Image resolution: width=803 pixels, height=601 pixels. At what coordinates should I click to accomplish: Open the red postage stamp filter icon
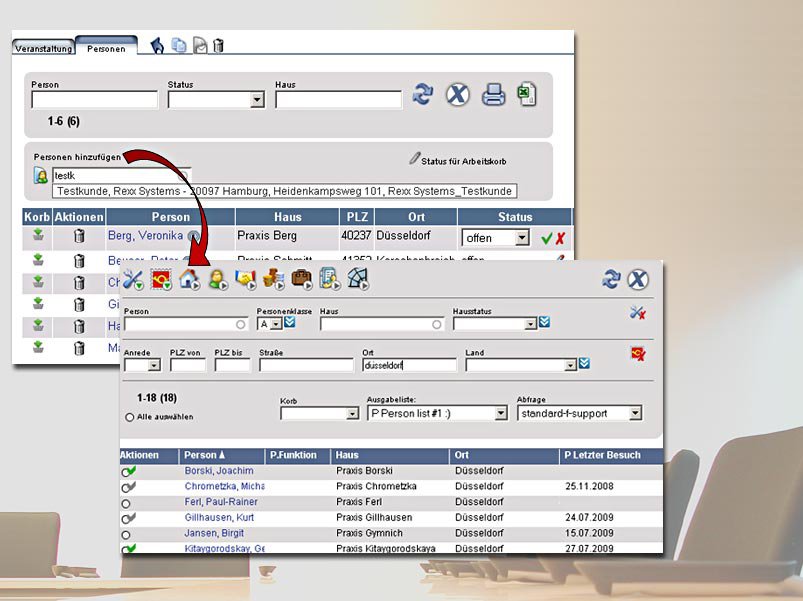[x=161, y=280]
